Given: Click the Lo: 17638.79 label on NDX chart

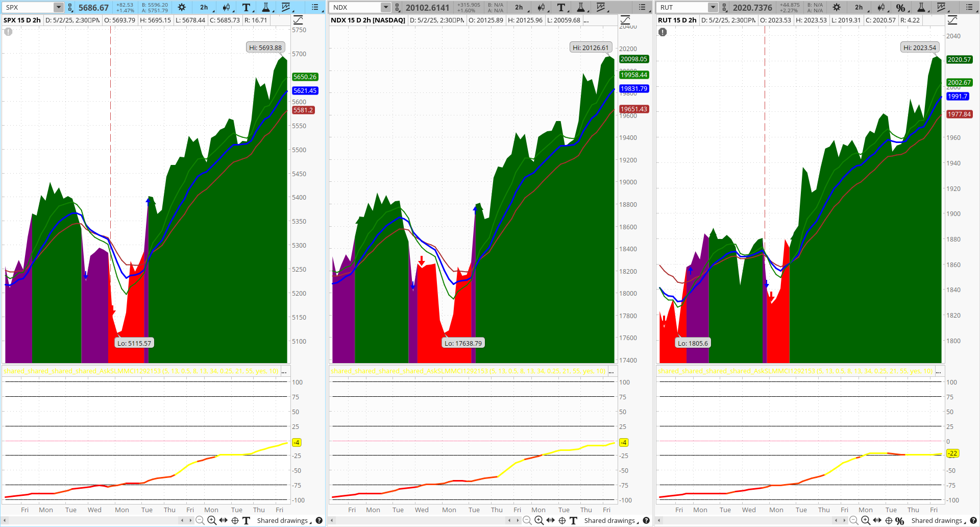Looking at the screenshot, I should 463,343.
